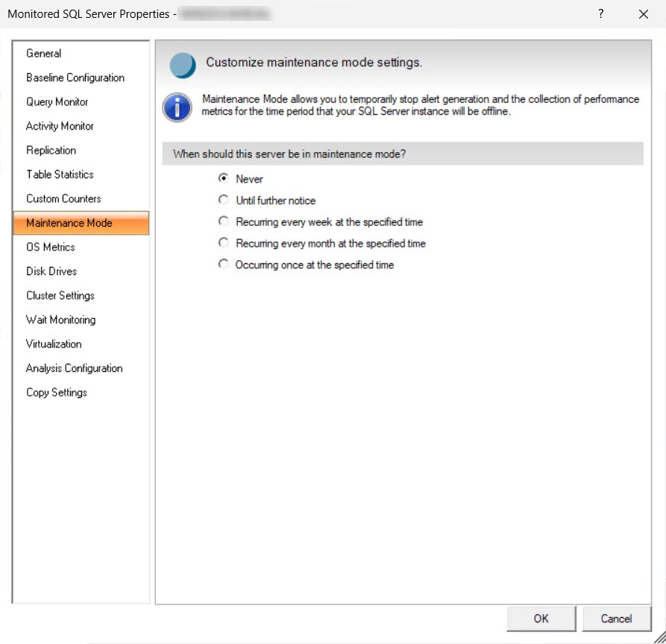666x644 pixels.
Task: Click the OK button
Action: coord(541,619)
